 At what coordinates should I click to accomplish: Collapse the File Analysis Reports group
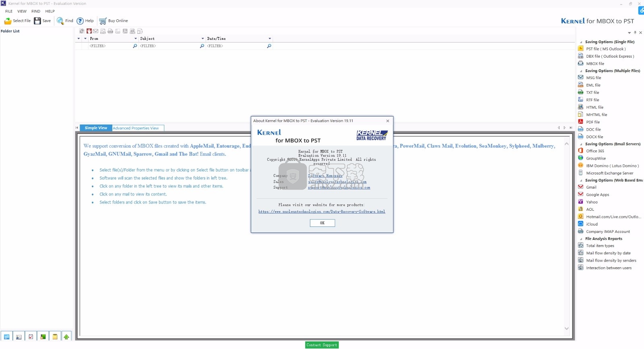tap(581, 239)
